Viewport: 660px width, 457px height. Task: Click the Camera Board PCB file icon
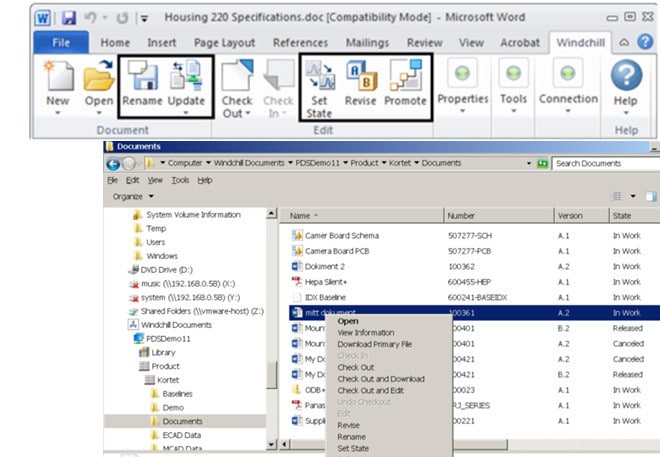(x=297, y=251)
